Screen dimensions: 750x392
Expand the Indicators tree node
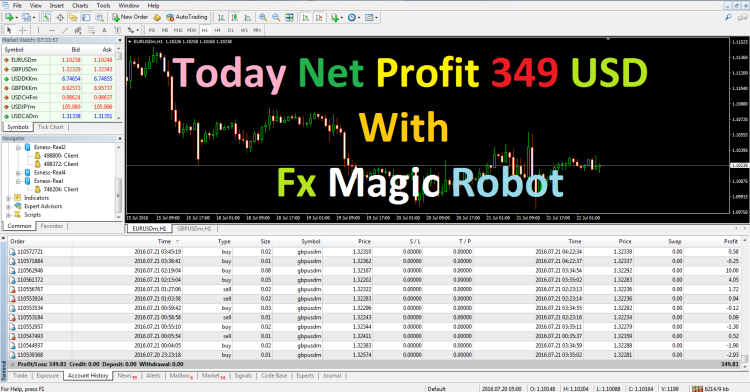click(8, 198)
